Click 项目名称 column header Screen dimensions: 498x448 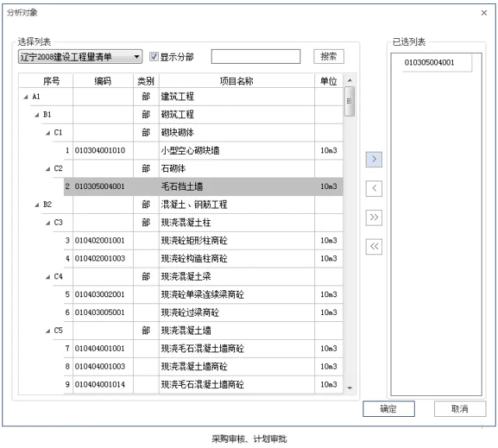[x=237, y=82]
